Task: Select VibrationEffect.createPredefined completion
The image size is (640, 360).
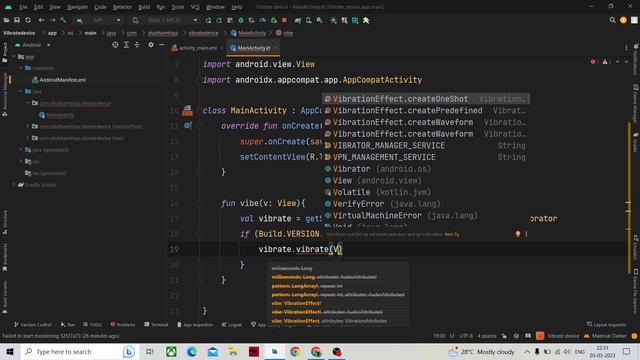Action: point(426,111)
